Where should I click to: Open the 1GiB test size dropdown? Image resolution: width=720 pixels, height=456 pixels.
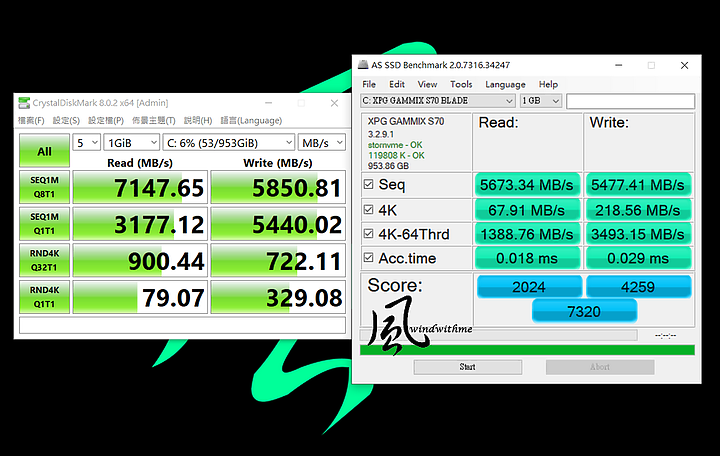(131, 143)
